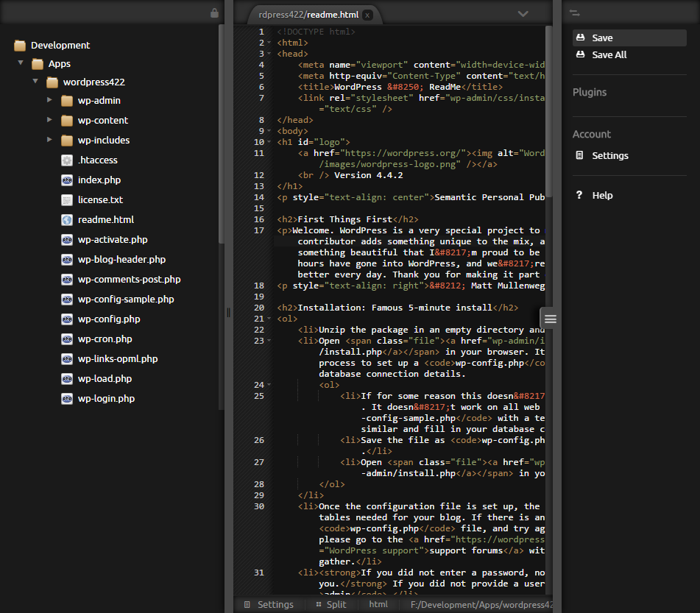Toggle the lock icon above the file tree
Screen dimensions: 700x613
click(214, 13)
